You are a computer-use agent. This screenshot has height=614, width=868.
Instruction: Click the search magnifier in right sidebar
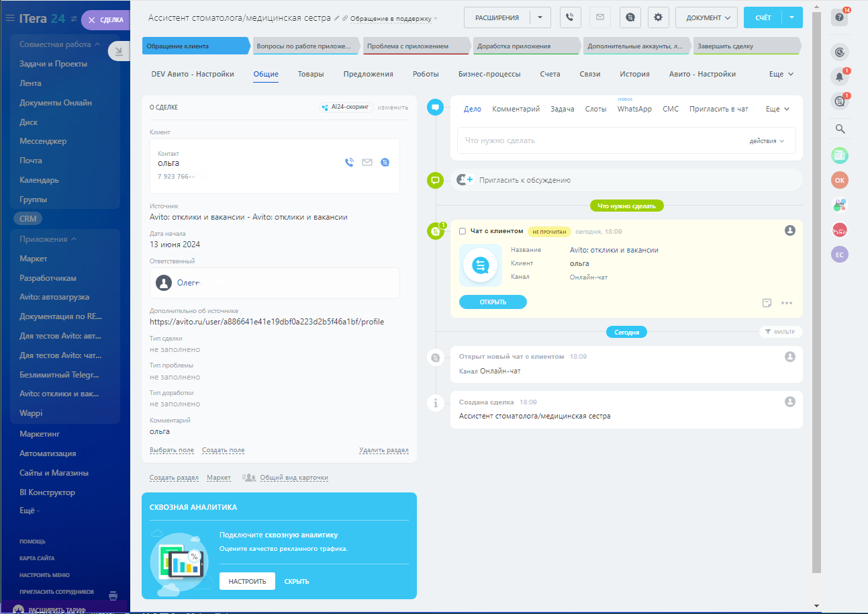(839, 129)
